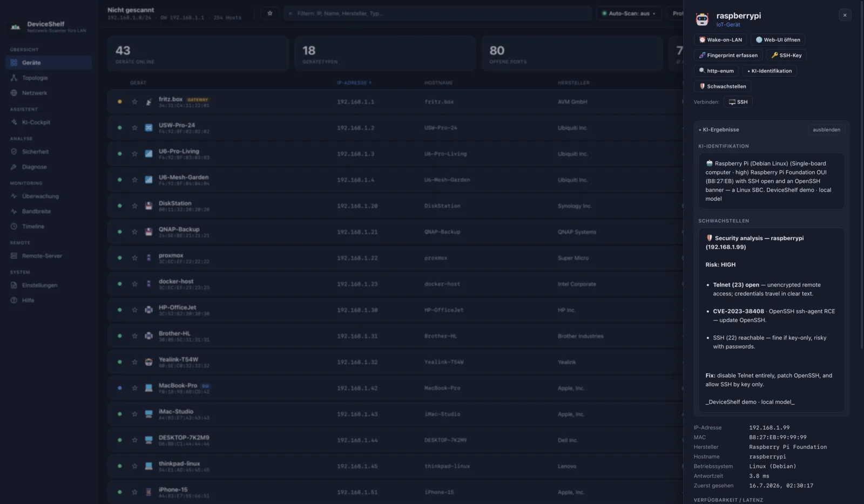Image resolution: width=864 pixels, height=504 pixels.
Task: Click the QNAP-Backup NAS icon
Action: 148,232
